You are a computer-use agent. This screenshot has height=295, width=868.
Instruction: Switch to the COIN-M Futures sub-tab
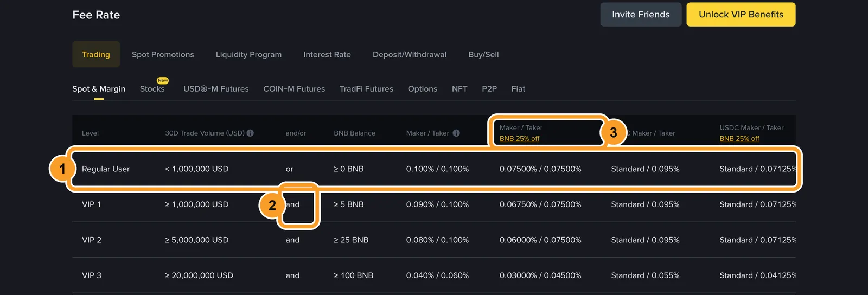(x=294, y=89)
